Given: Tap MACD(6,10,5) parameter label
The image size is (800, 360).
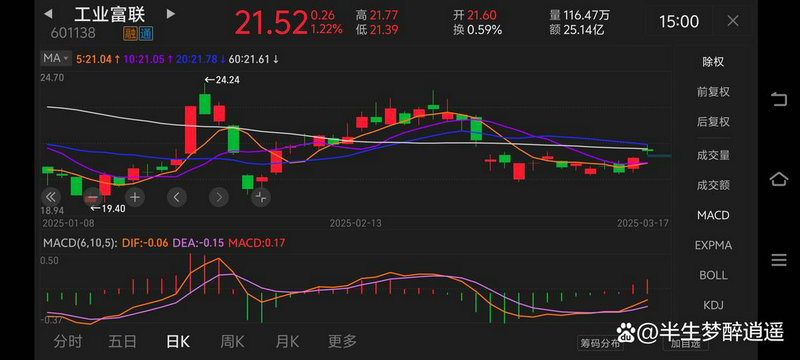Looking at the screenshot, I should coord(80,243).
